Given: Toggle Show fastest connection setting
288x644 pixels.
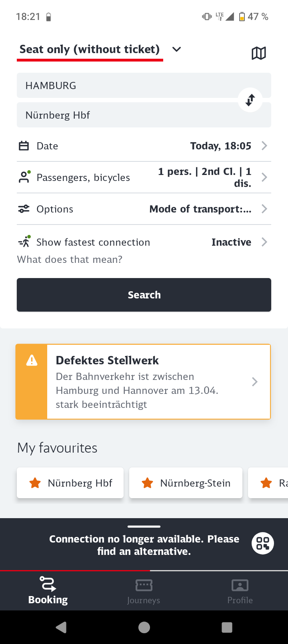Looking at the screenshot, I should (144, 242).
